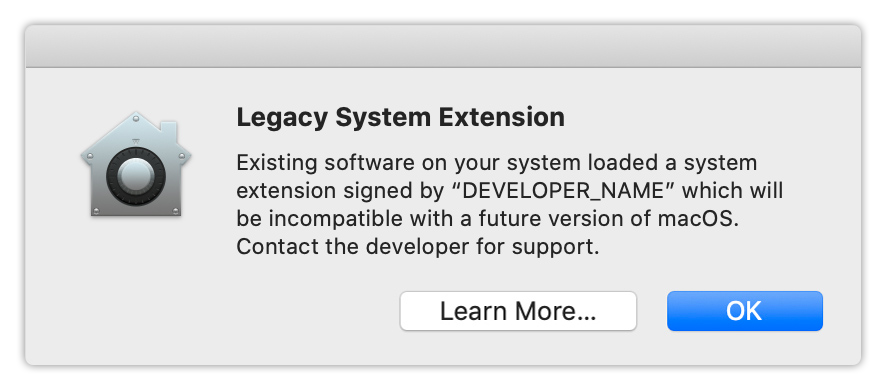Click the sentence Contact the developer for support

[418, 247]
